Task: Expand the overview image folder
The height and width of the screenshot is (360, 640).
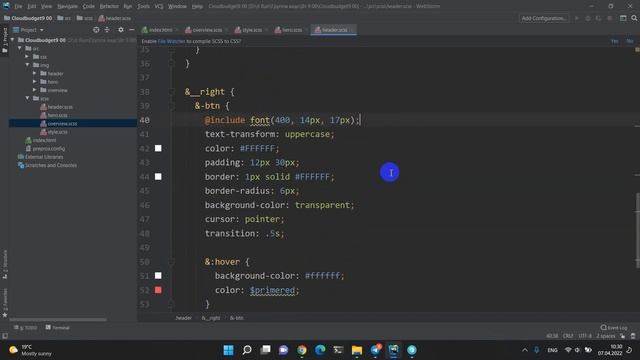Action: [35, 90]
